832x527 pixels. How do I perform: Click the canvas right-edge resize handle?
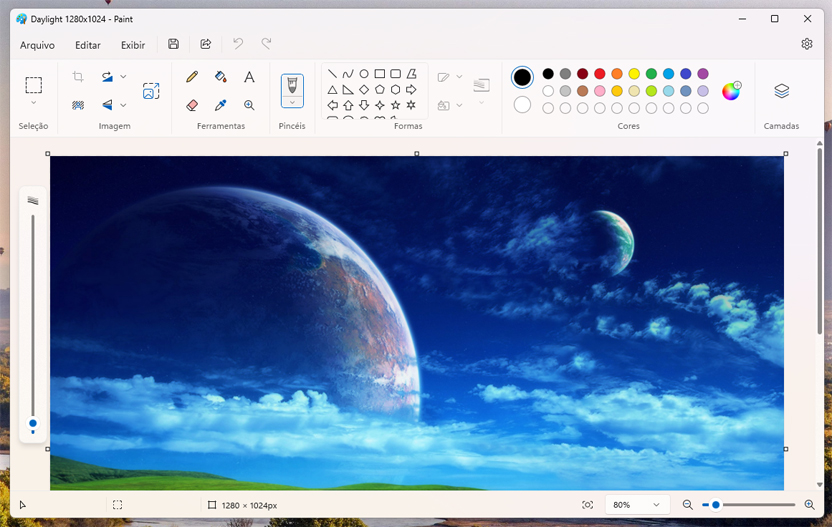point(786,449)
